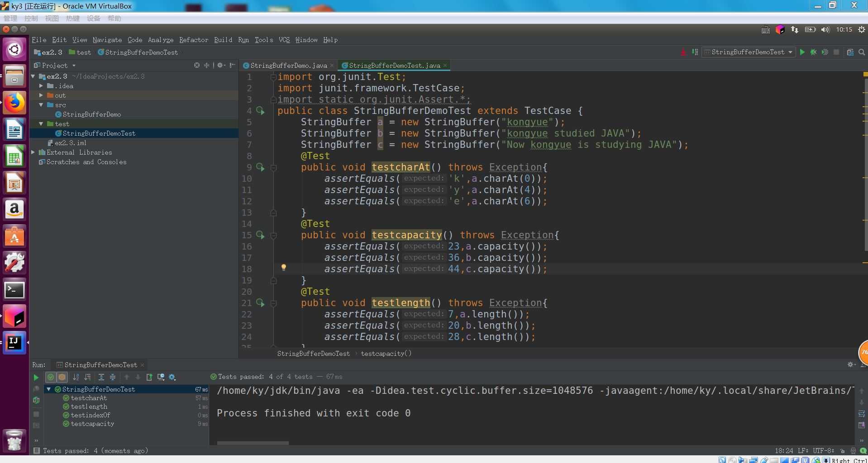Image resolution: width=868 pixels, height=463 pixels.
Task: Sort test results by duration
Action: click(x=87, y=377)
